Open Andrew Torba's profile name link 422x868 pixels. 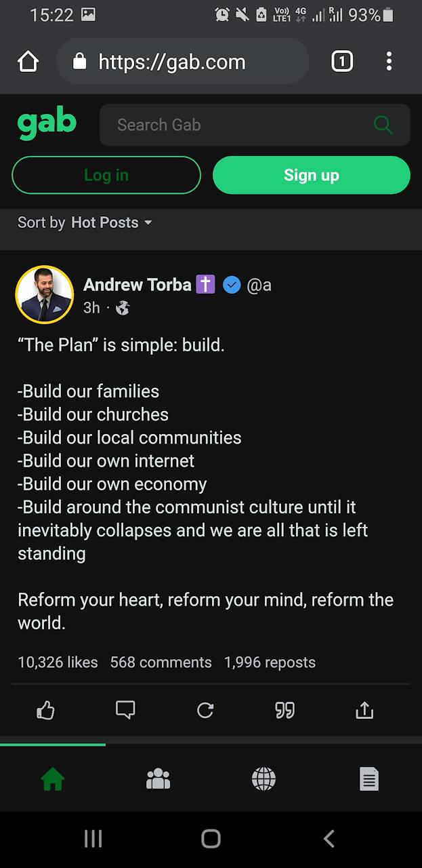138,285
